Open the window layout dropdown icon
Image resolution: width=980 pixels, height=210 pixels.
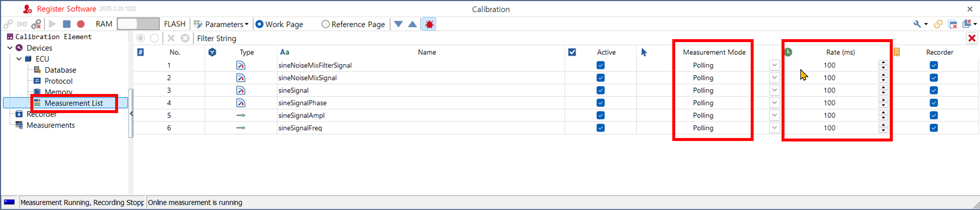pyautogui.click(x=970, y=24)
